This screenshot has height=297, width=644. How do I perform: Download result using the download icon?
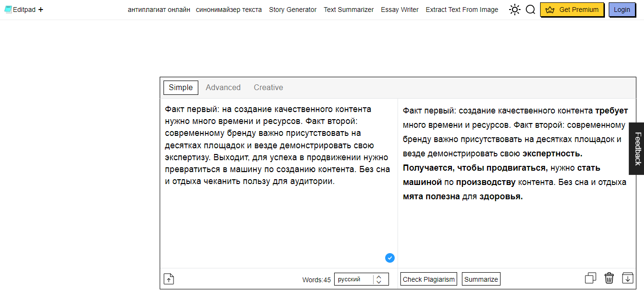point(628,278)
